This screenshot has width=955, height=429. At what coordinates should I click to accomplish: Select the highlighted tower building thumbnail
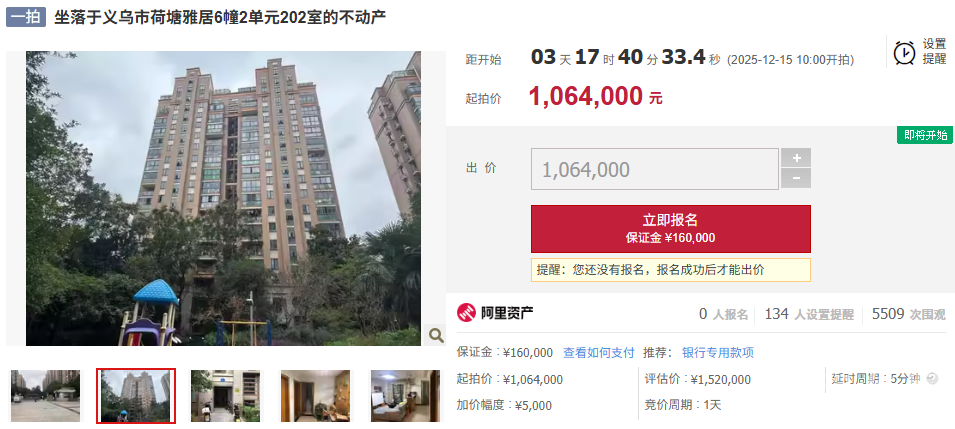[x=136, y=395]
